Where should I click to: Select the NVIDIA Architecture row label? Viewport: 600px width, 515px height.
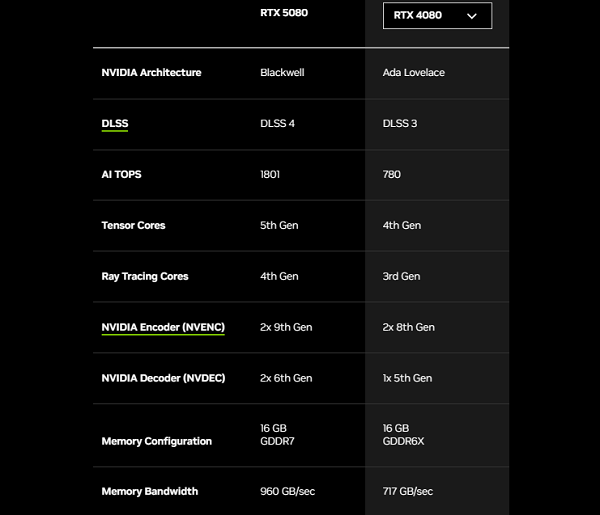point(151,72)
